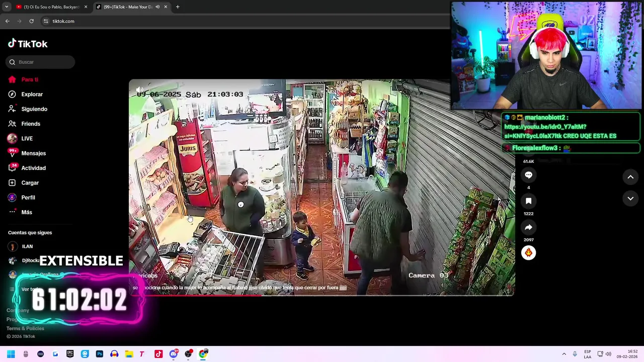
Task: Click the playing CCTV video
Action: pyautogui.click(x=321, y=187)
